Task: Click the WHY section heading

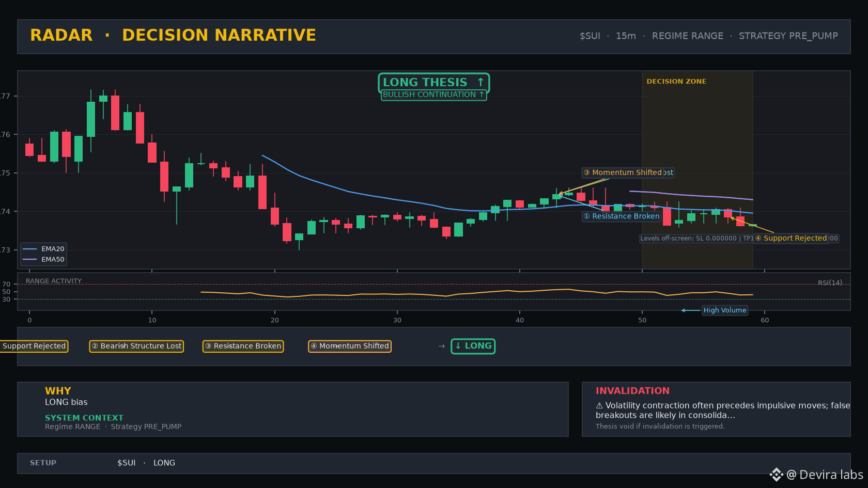Action: point(58,391)
